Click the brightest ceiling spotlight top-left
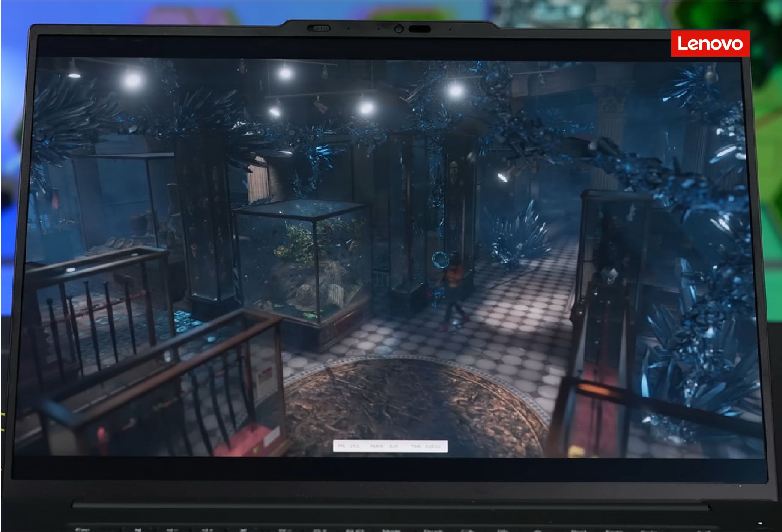This screenshot has height=532, width=782. pos(132,80)
